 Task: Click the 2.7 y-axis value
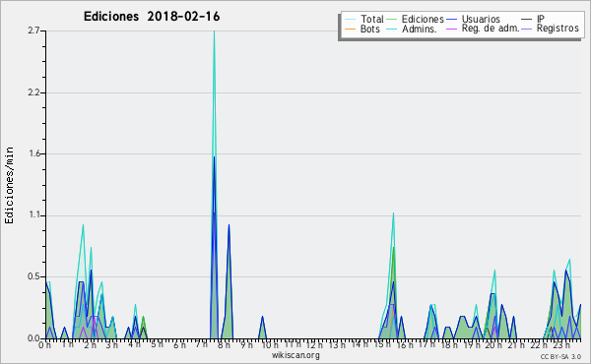33,30
